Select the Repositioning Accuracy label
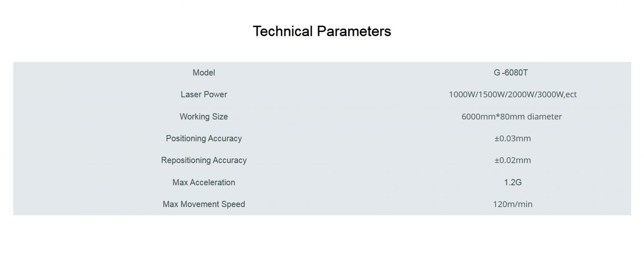The image size is (644, 258). click(x=204, y=160)
